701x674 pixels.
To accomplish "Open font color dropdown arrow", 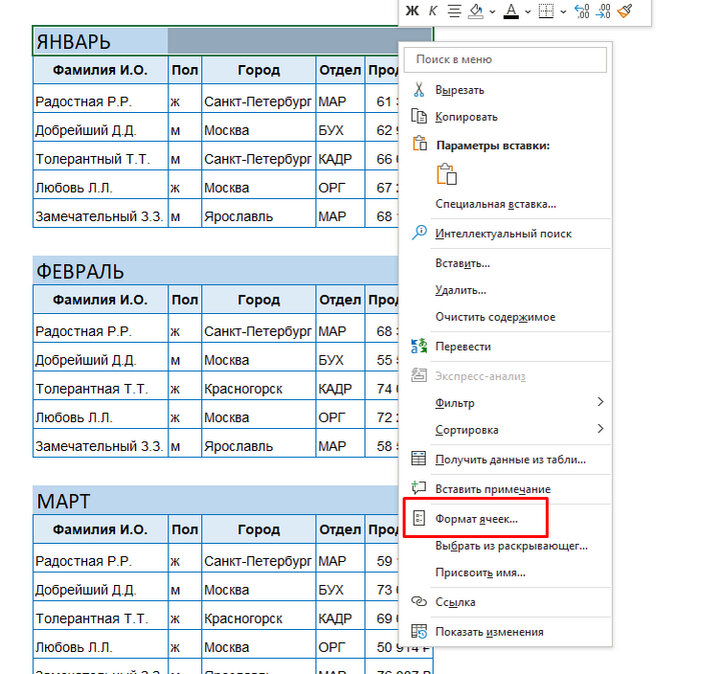I will 528,12.
